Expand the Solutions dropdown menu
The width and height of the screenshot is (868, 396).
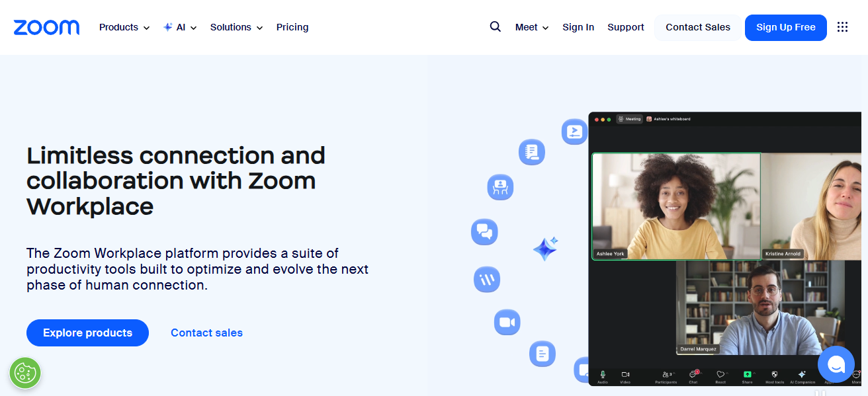click(236, 27)
